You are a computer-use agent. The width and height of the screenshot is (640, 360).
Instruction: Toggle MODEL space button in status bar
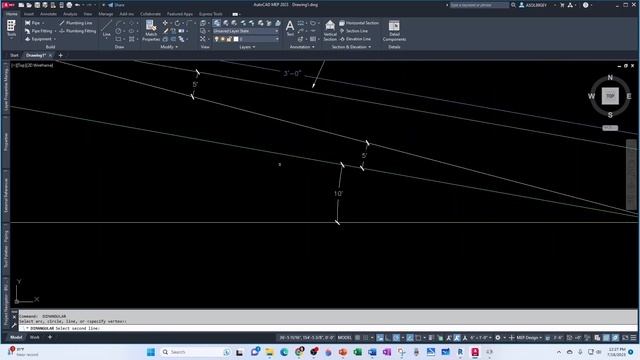point(344,338)
